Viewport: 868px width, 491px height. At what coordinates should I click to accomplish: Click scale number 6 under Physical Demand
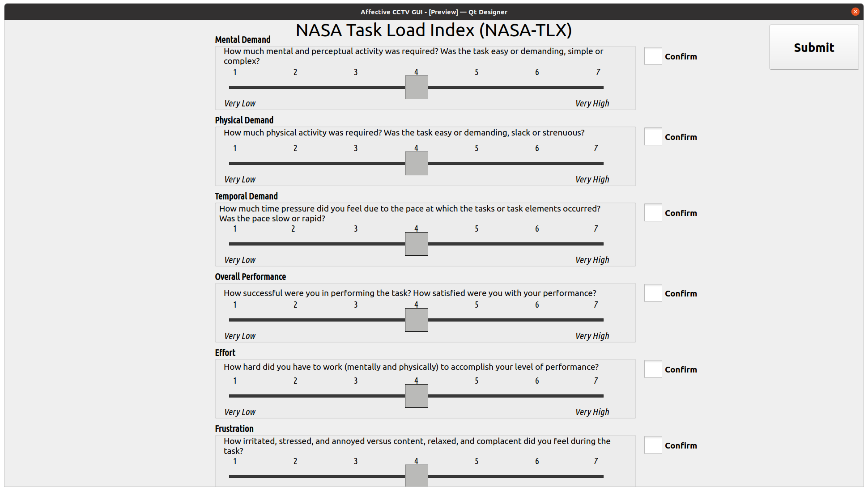(x=537, y=148)
